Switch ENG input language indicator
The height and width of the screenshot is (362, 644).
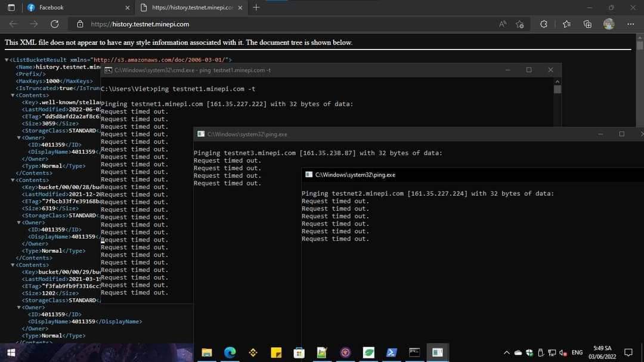(577, 352)
